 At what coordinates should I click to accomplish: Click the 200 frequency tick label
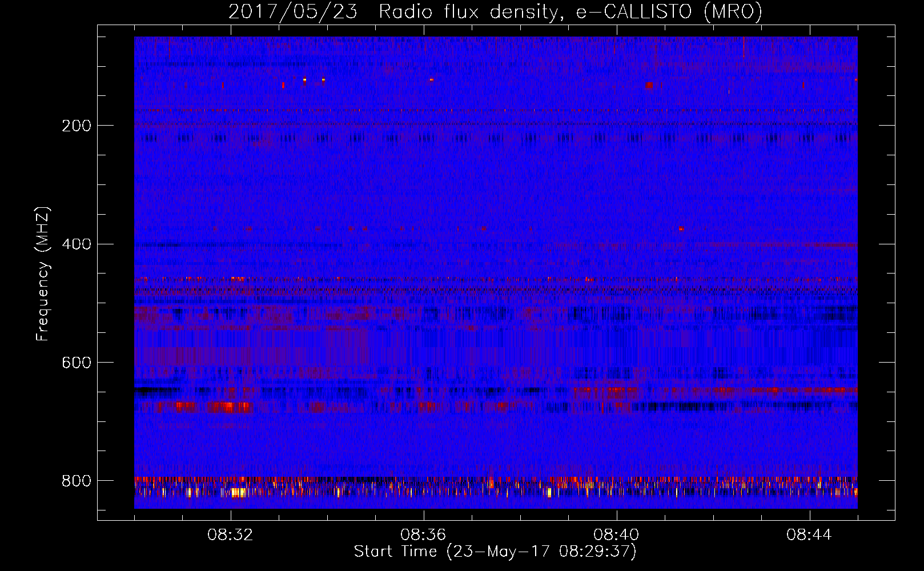point(76,126)
